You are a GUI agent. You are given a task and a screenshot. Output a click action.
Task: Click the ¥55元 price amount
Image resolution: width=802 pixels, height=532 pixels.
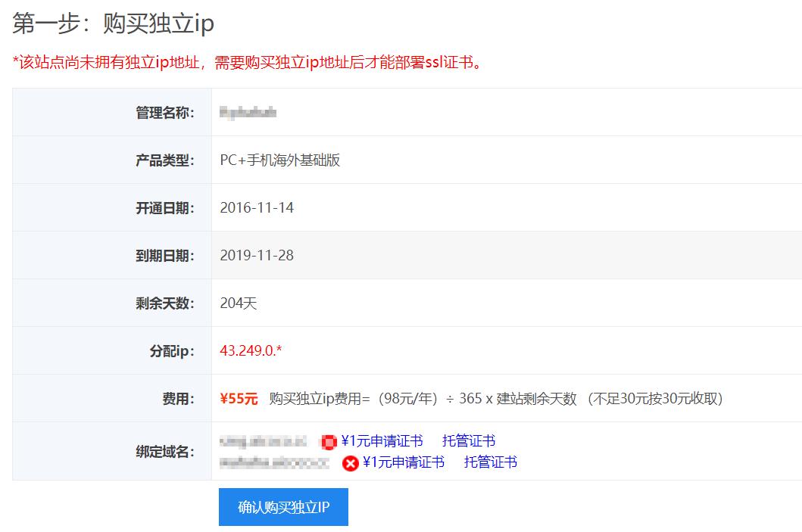[239, 398]
